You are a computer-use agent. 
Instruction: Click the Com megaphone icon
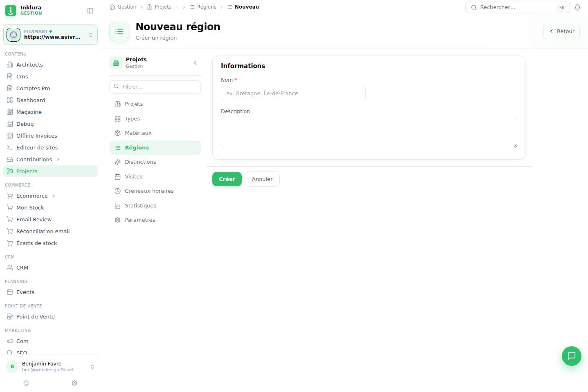click(x=10, y=341)
